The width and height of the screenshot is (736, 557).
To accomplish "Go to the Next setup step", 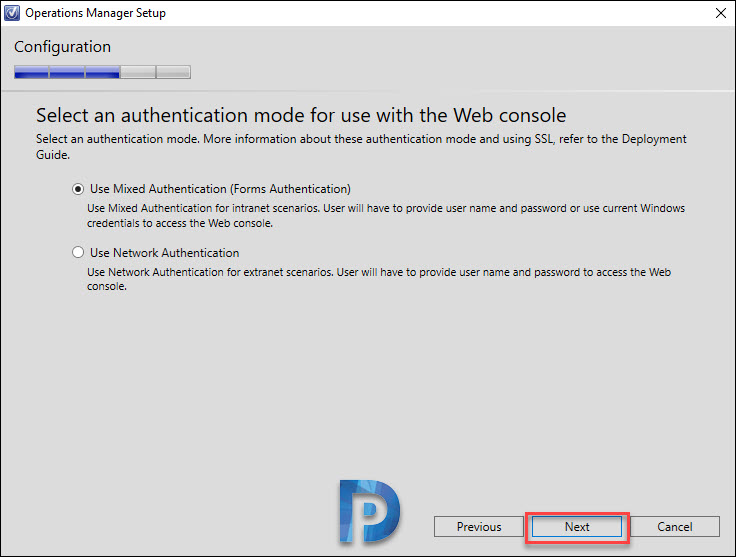I will click(577, 526).
